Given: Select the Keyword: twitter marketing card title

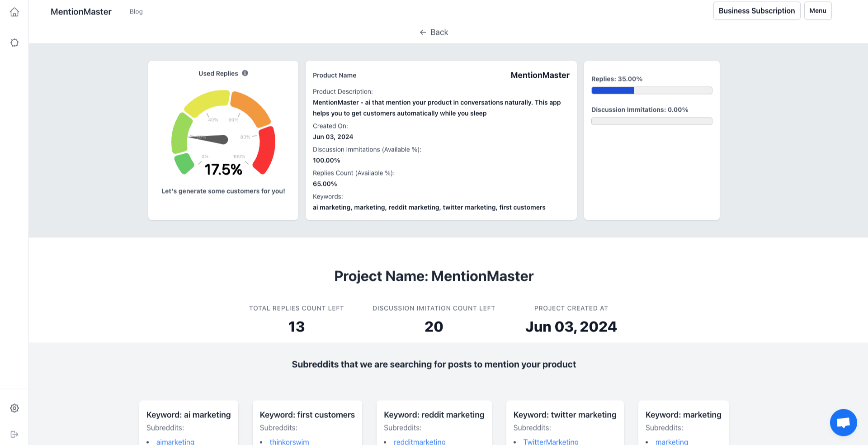Looking at the screenshot, I should click(565, 415).
